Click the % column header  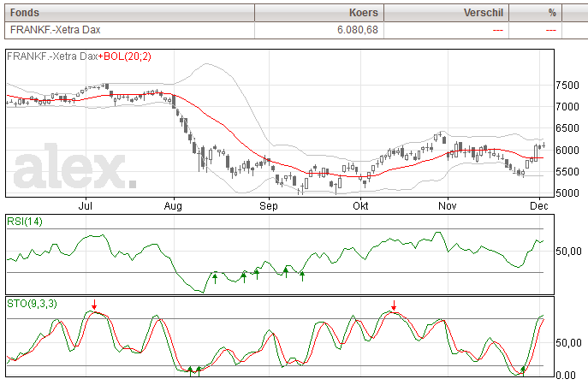point(535,13)
